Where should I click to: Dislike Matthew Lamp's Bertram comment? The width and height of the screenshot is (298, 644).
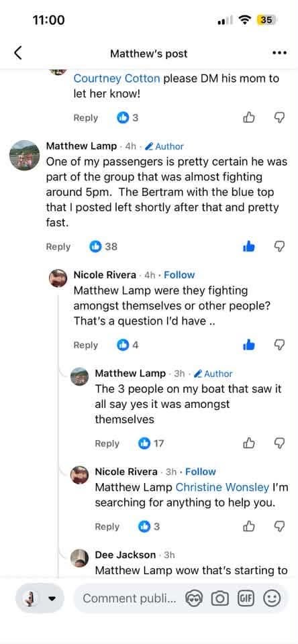(279, 246)
